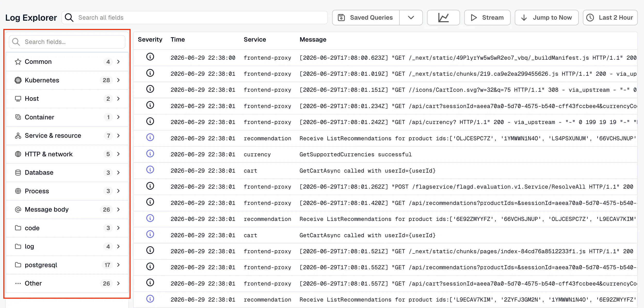
Task: Select the log folder category
Action: click(67, 247)
